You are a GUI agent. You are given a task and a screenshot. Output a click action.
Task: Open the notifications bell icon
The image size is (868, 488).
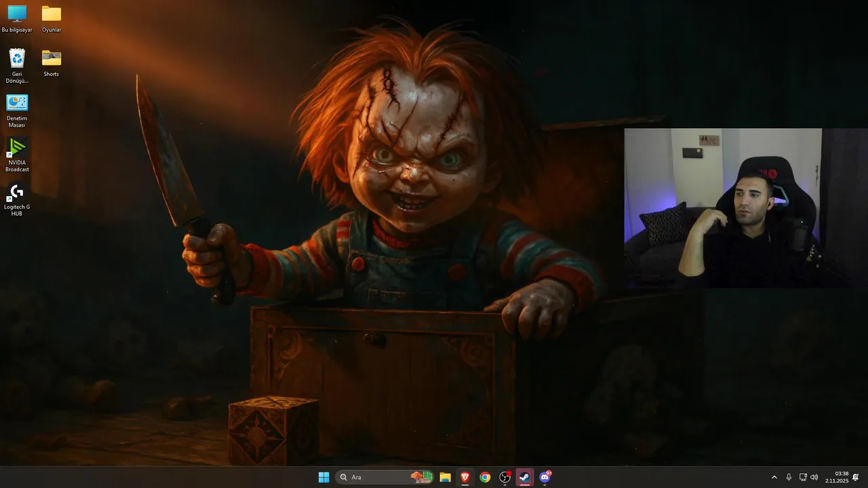(856, 477)
